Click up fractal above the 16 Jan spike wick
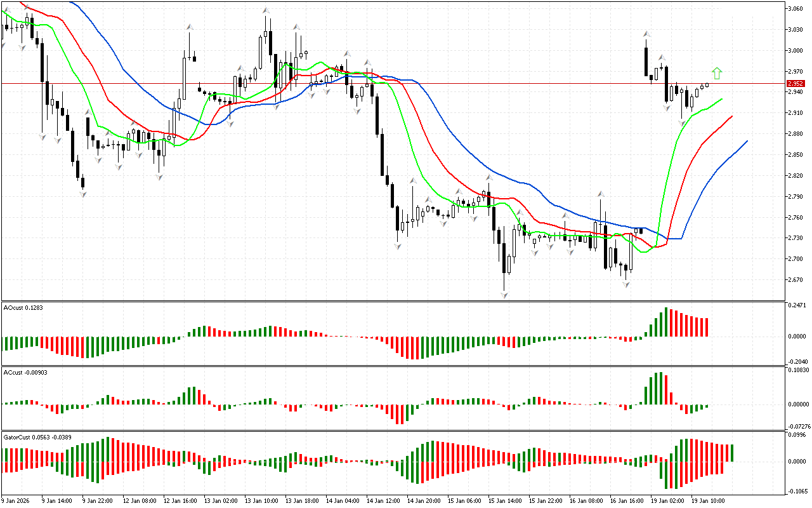812x508 pixels. tap(600, 194)
